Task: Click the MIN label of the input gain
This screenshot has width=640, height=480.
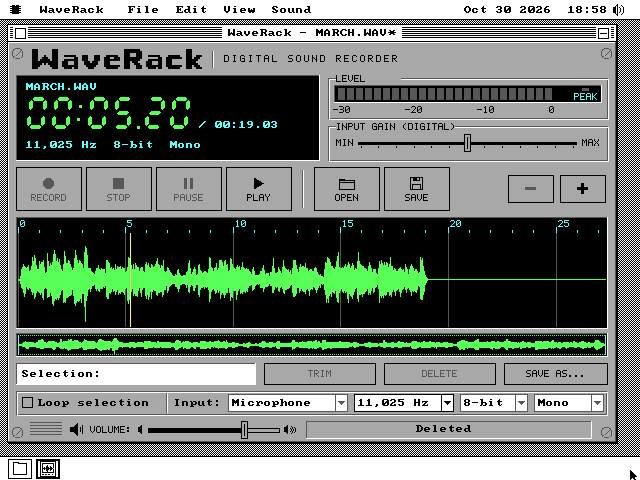Action: 344,143
